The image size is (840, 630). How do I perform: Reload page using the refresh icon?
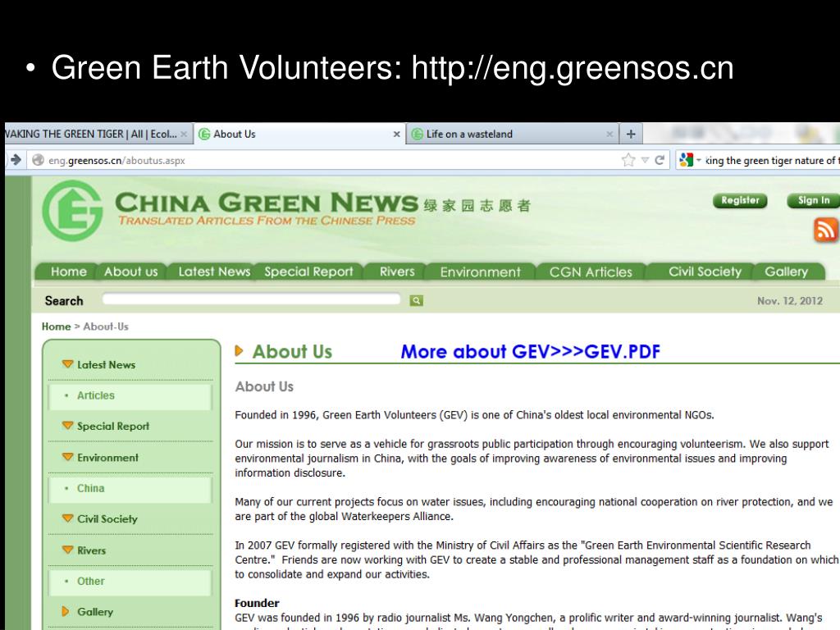click(660, 160)
